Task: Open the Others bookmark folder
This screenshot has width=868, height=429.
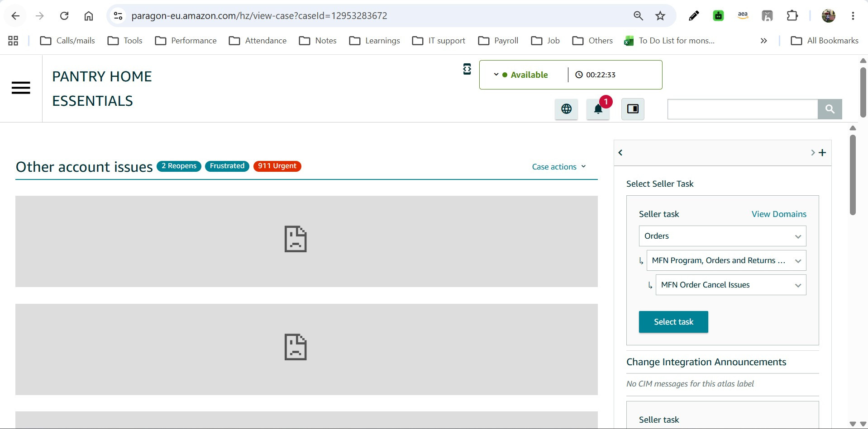Action: [x=592, y=41]
